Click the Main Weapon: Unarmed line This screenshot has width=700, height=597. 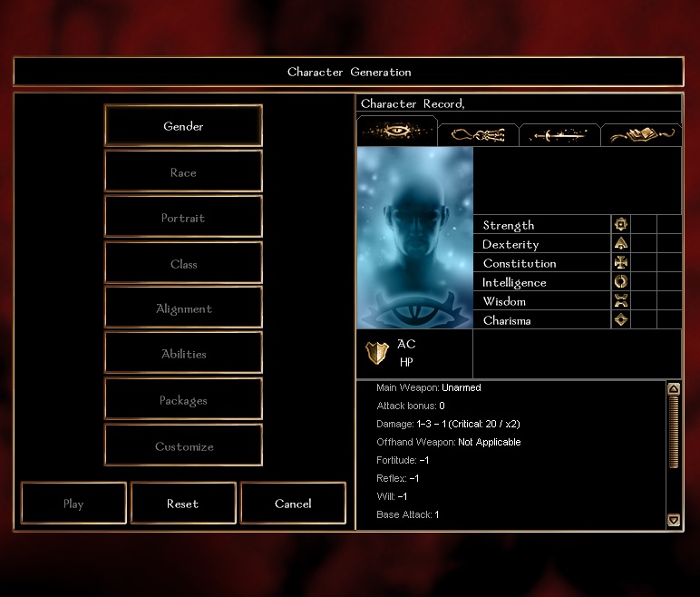pyautogui.click(x=429, y=387)
